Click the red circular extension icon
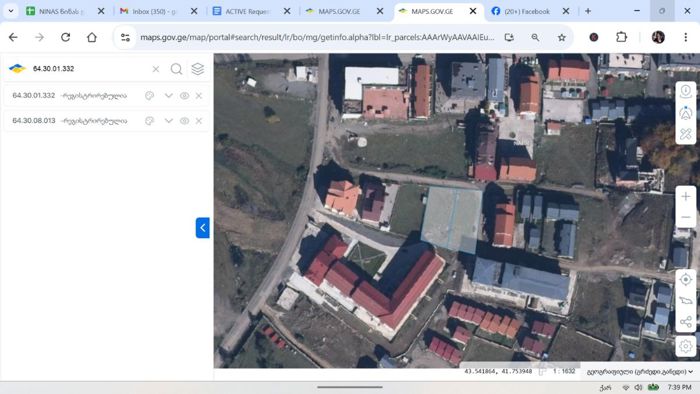This screenshot has height=394, width=700. tap(594, 37)
